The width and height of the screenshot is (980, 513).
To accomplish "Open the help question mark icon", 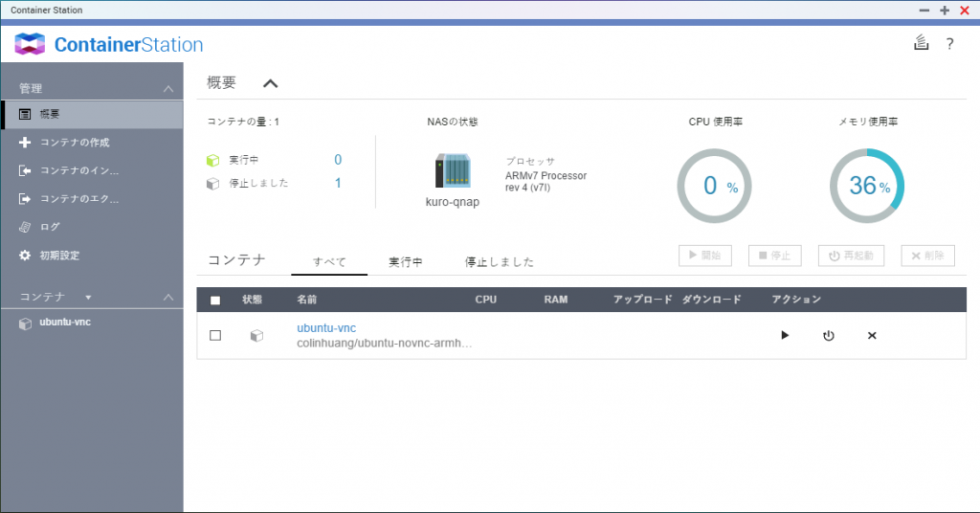I will (x=949, y=44).
